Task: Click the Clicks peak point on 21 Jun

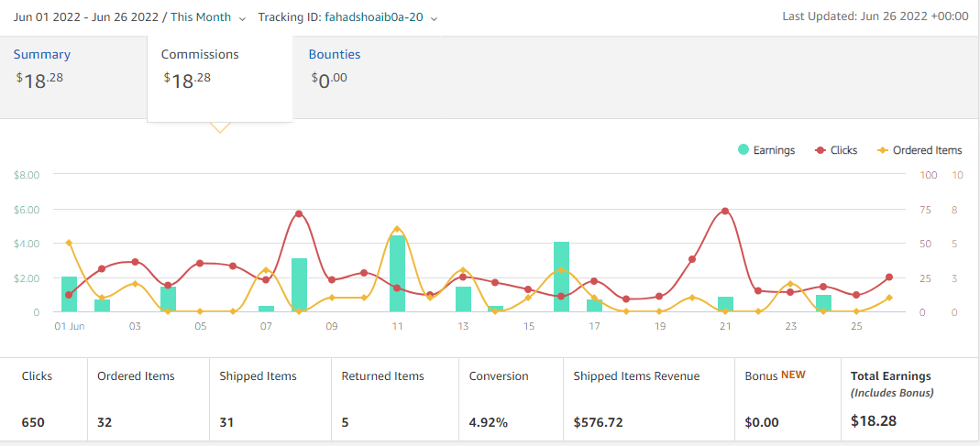Action: tap(725, 212)
